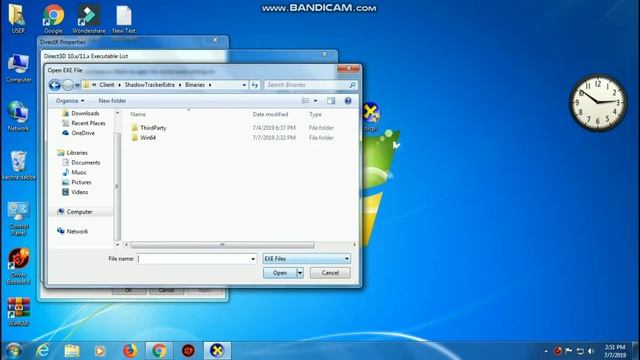This screenshot has width=640, height=360.
Task: Open the USER folder desktop icon
Action: click(18, 19)
